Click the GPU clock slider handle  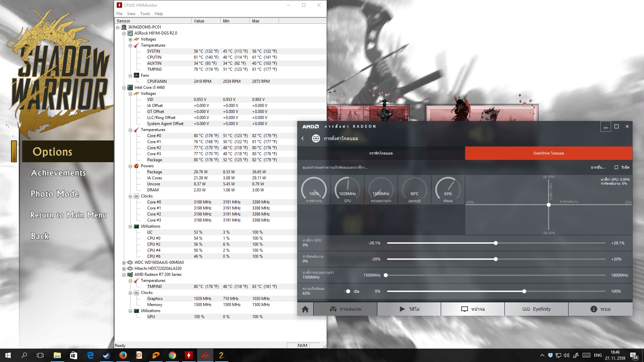pos(495,243)
